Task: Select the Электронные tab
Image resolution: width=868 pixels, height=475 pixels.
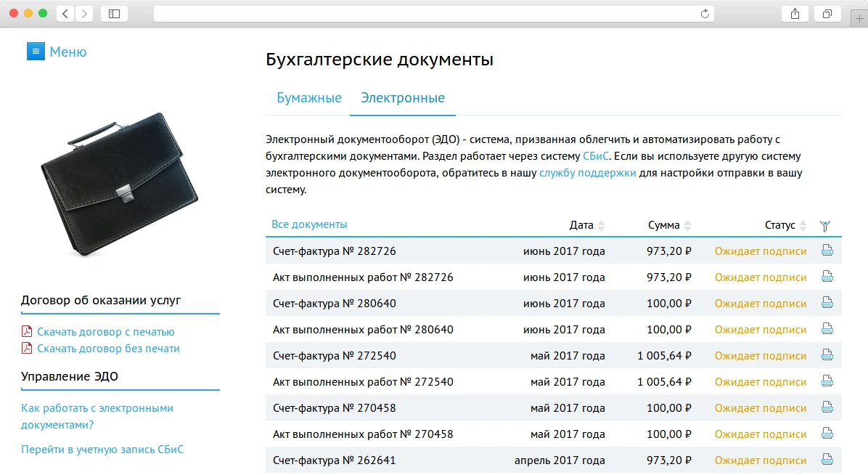Action: point(402,97)
